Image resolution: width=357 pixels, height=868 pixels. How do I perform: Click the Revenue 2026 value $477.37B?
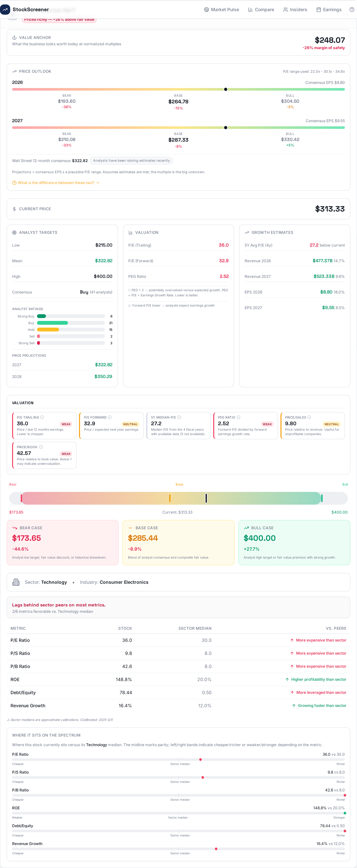click(322, 260)
